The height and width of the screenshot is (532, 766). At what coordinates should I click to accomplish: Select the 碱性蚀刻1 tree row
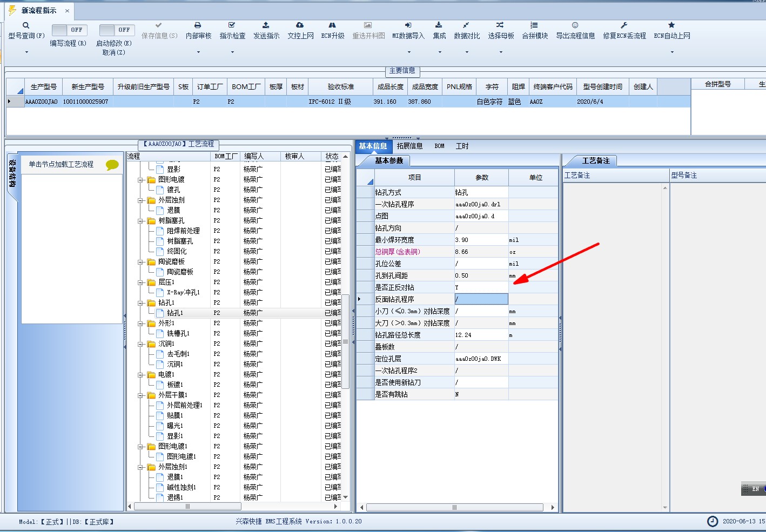pyautogui.click(x=182, y=487)
